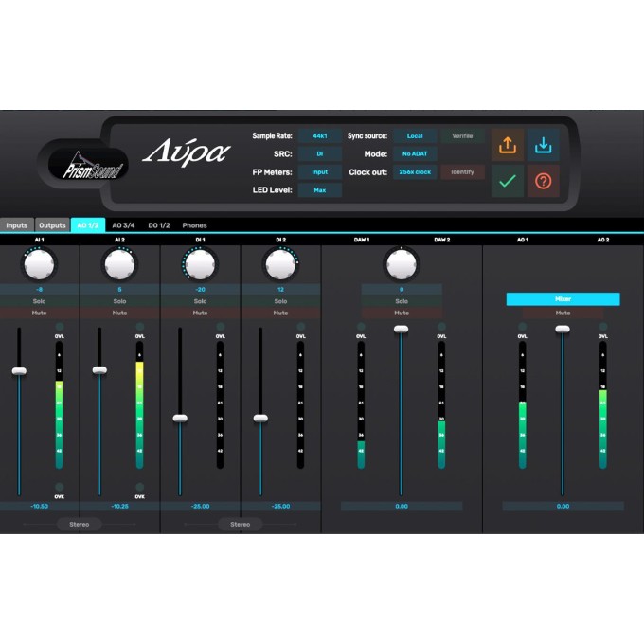Reset the DAW 1 overload indicator

(361, 327)
